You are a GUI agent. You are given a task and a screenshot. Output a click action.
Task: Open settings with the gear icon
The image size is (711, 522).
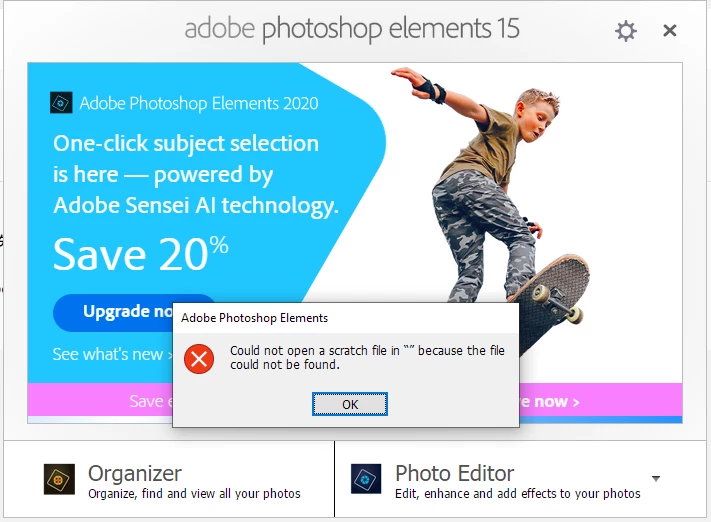coord(626,31)
